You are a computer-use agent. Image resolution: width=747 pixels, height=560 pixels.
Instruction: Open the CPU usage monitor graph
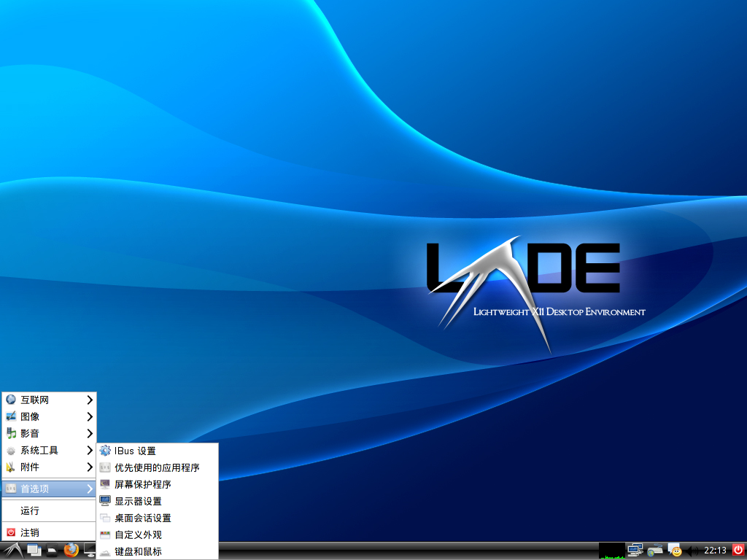[x=612, y=551]
